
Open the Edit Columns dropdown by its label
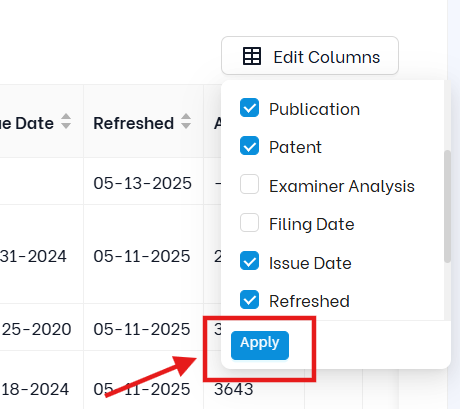tap(327, 57)
